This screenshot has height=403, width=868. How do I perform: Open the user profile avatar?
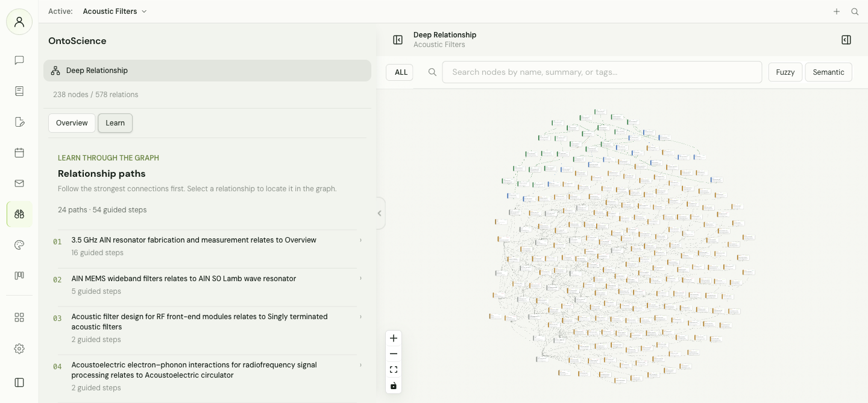pyautogui.click(x=19, y=22)
